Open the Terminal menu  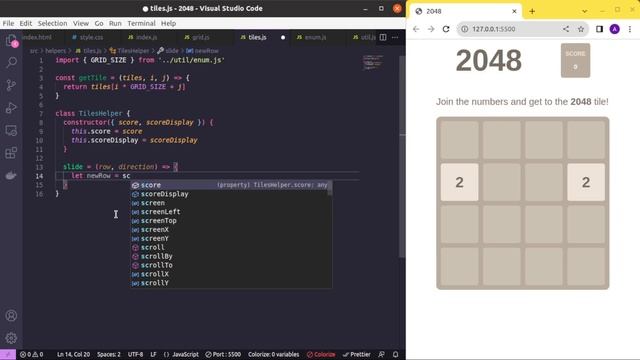click(x=141, y=23)
